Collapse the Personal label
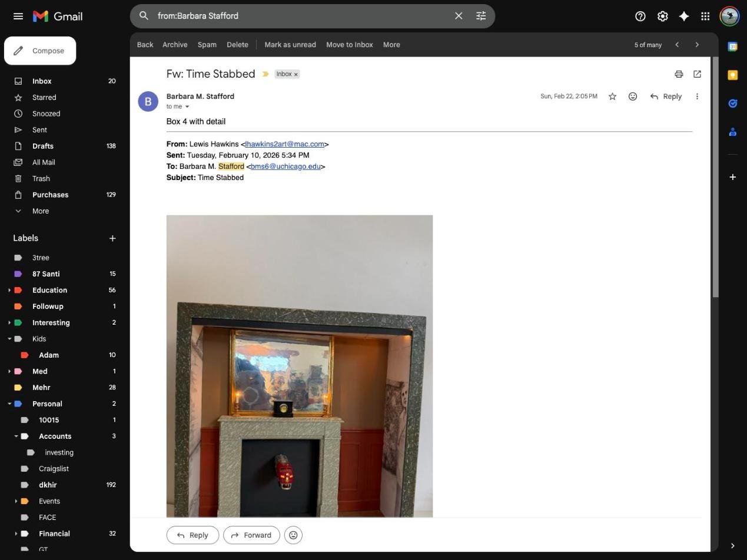The width and height of the screenshot is (747, 560). coord(9,404)
